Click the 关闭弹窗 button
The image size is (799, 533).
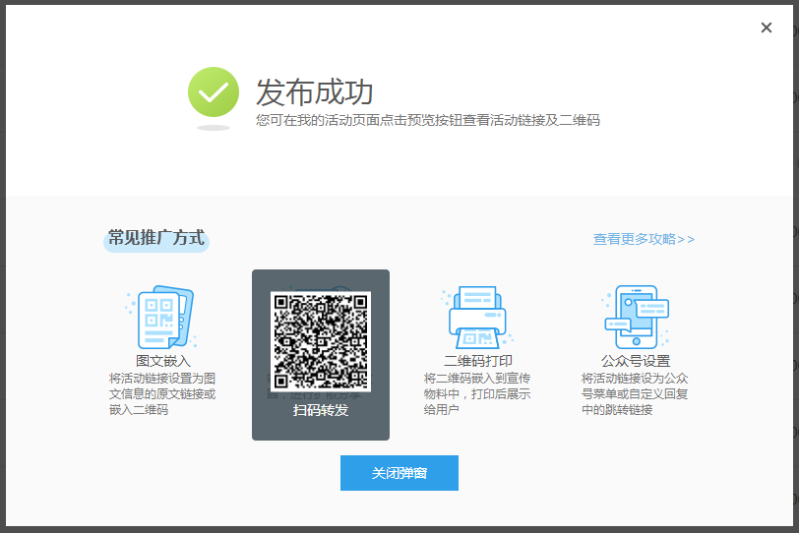tap(399, 473)
